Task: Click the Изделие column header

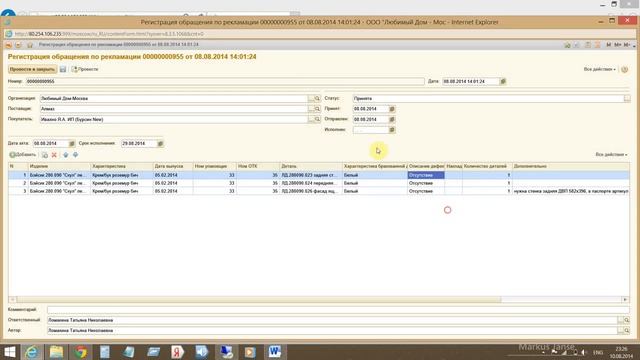Action: (59, 166)
